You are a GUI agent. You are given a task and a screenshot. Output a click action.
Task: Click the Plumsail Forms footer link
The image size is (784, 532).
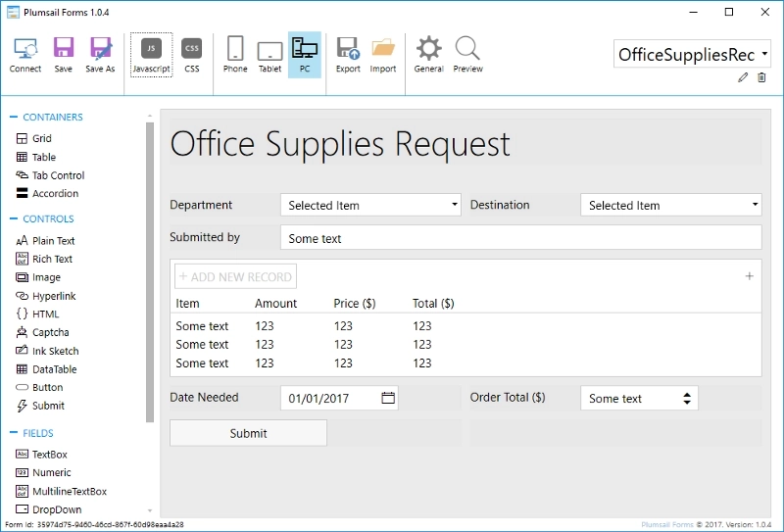point(667,524)
